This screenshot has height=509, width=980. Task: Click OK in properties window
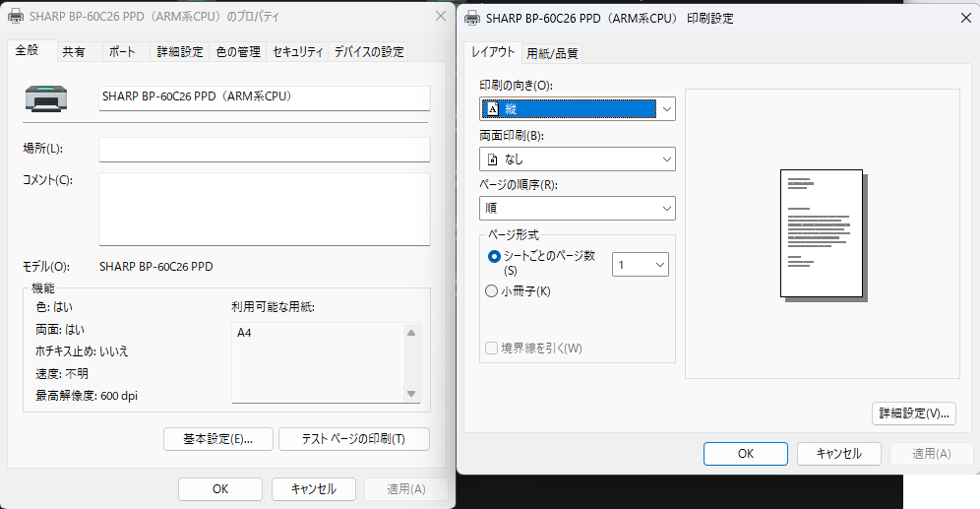[x=220, y=489]
